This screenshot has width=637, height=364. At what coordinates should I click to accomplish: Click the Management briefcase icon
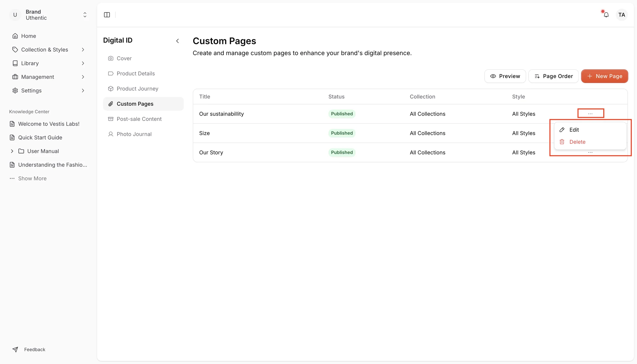(15, 77)
